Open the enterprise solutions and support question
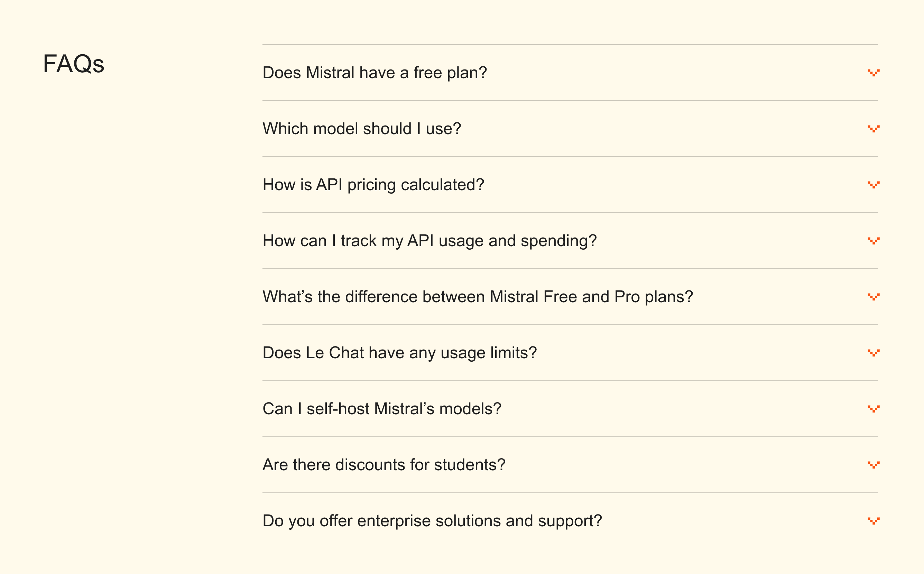This screenshot has height=574, width=924. (x=432, y=521)
